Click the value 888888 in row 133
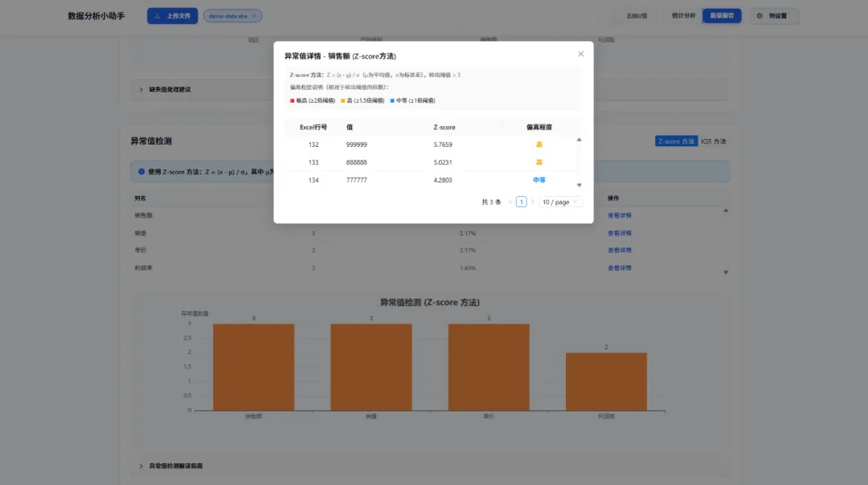 pyautogui.click(x=357, y=162)
